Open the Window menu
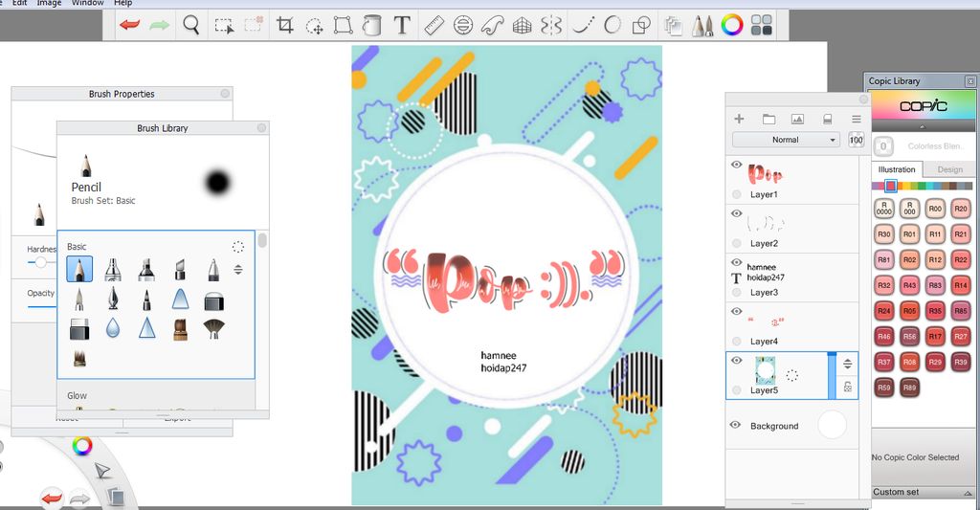Viewport: 980px width, 510px height. 87,3
